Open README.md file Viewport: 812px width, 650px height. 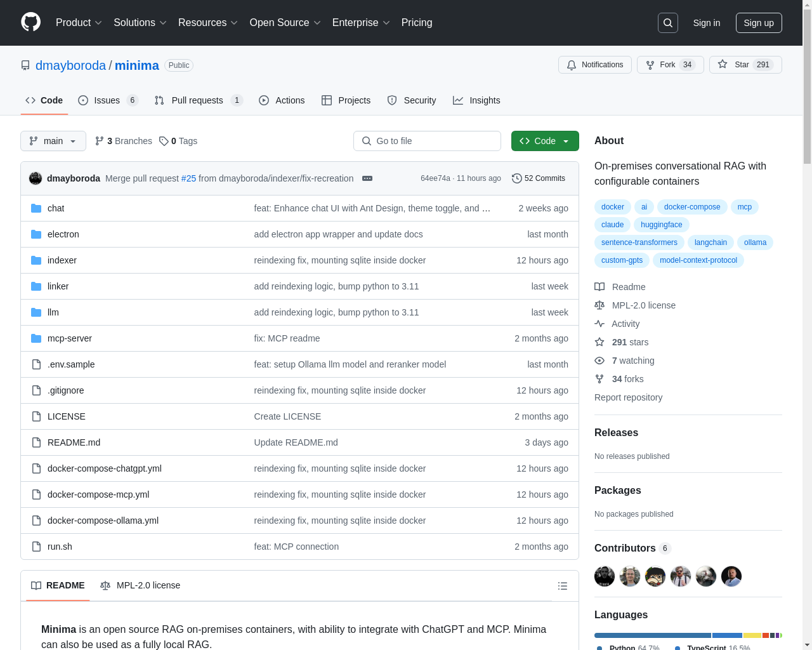pos(74,442)
